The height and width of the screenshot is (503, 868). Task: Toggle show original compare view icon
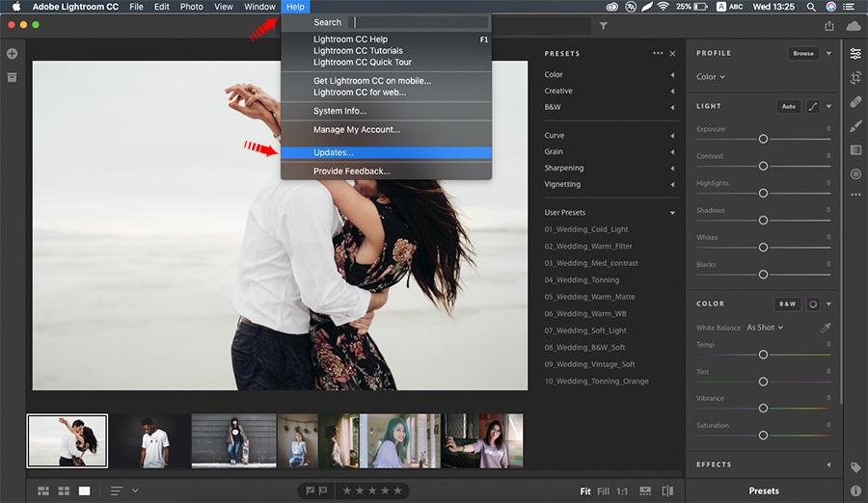click(x=665, y=490)
